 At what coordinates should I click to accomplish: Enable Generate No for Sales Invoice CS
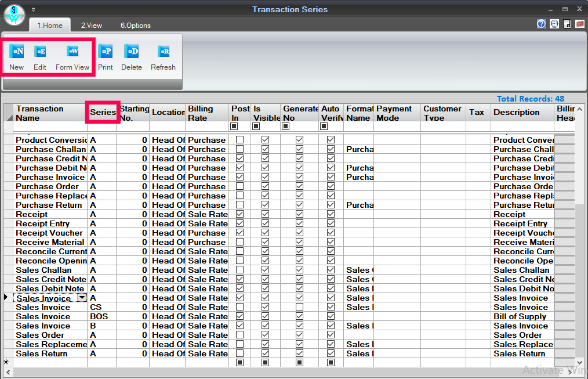pos(299,308)
